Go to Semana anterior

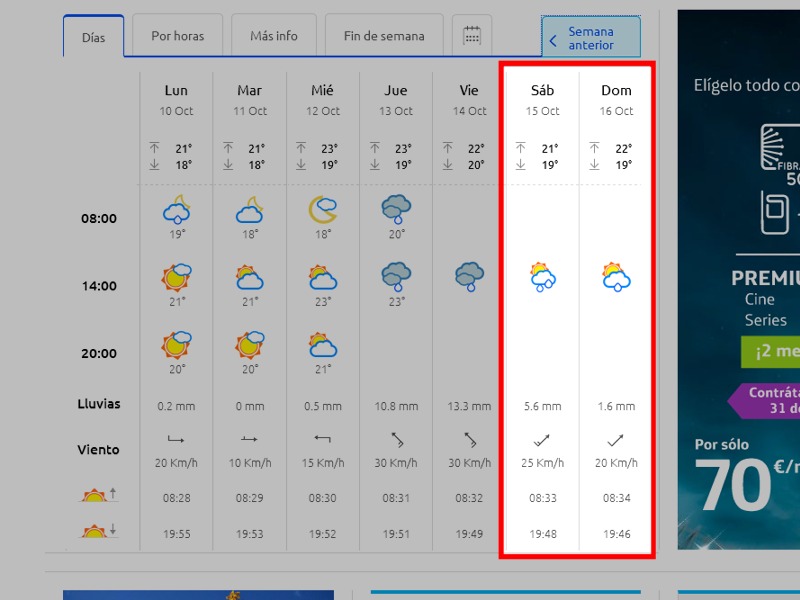coord(591,39)
